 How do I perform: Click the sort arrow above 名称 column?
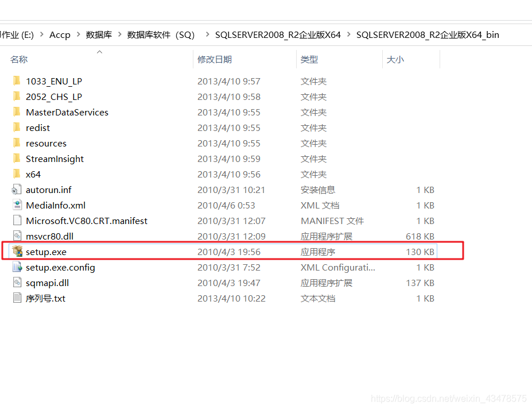(99, 52)
